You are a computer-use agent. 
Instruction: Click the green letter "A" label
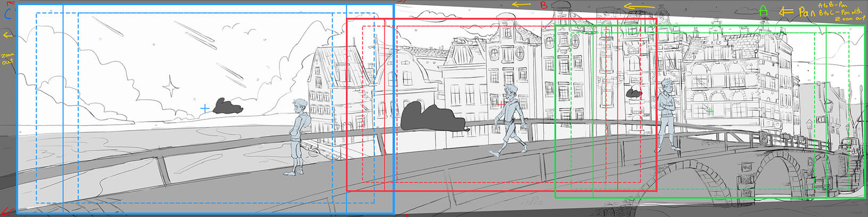tap(764, 11)
